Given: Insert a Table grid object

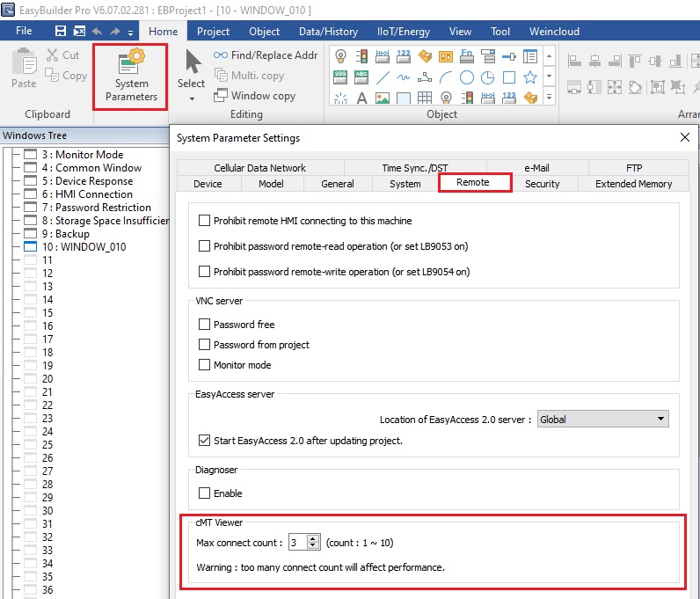Looking at the screenshot, I should [x=425, y=98].
